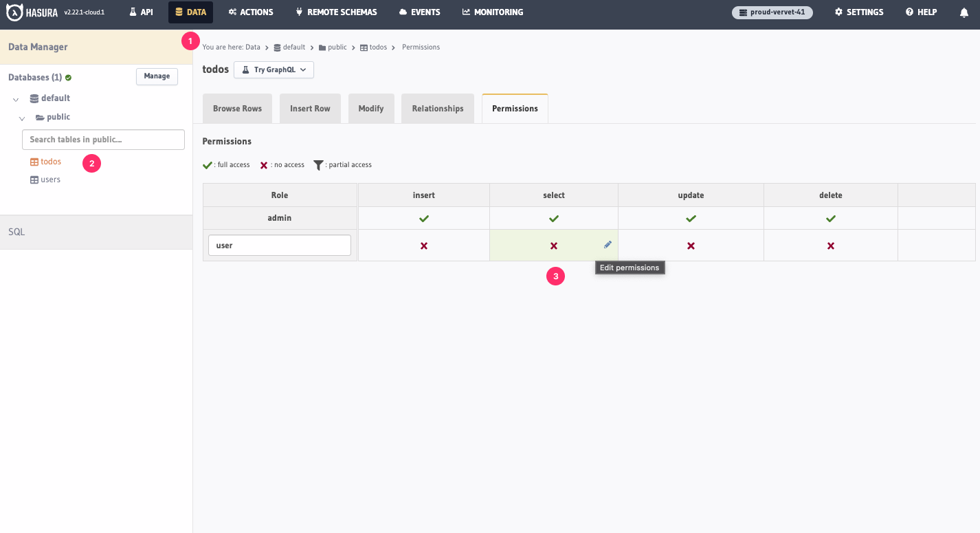Click the default database icon
The image size is (980, 533).
click(x=33, y=98)
